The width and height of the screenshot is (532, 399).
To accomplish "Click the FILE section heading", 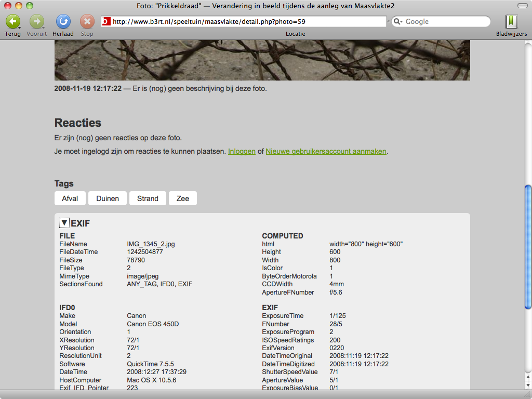I will click(x=67, y=236).
